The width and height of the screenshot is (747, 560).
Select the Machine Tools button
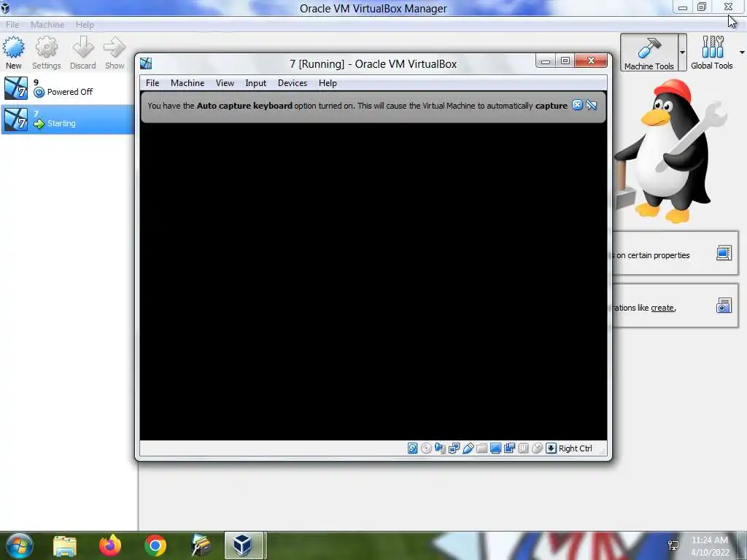649,52
